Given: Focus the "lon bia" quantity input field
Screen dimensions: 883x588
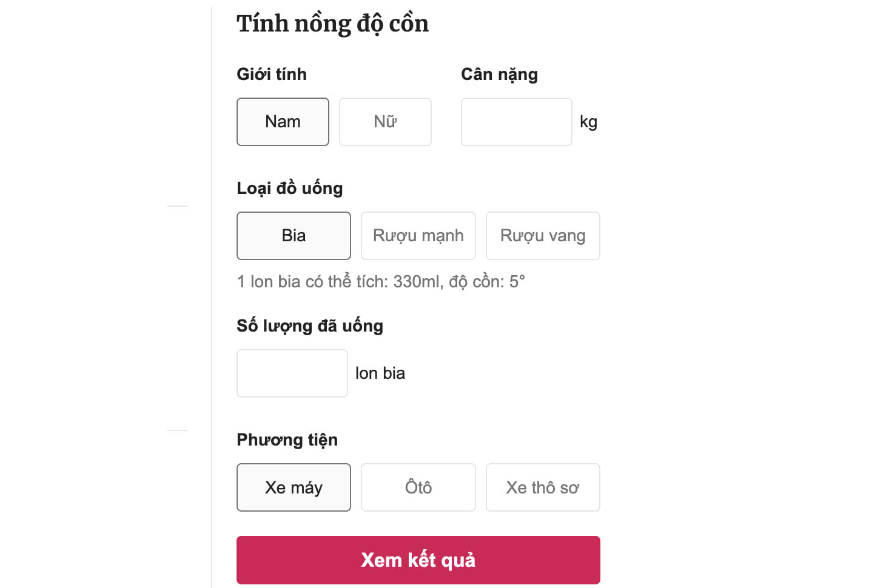Looking at the screenshot, I should pyautogui.click(x=292, y=373).
